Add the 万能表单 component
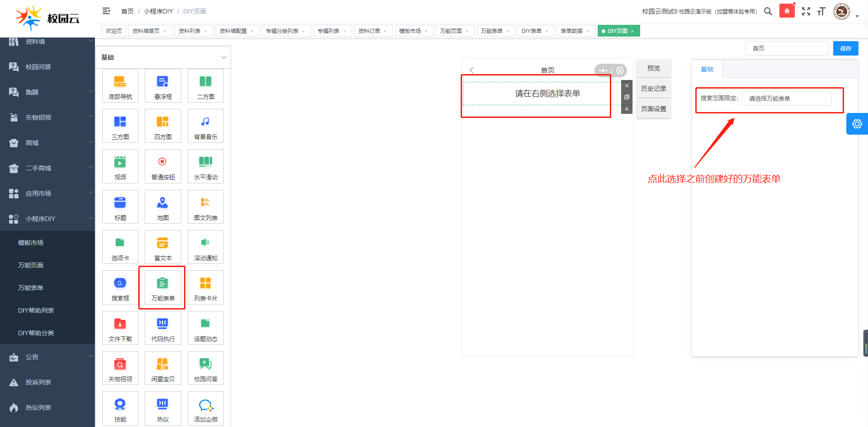Image resolution: width=868 pixels, height=427 pixels. coord(163,287)
